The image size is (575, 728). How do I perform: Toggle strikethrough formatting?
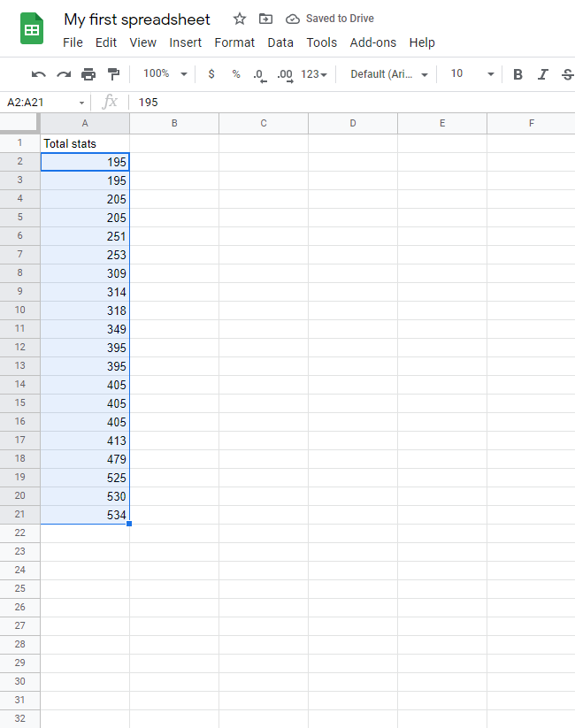(x=567, y=74)
